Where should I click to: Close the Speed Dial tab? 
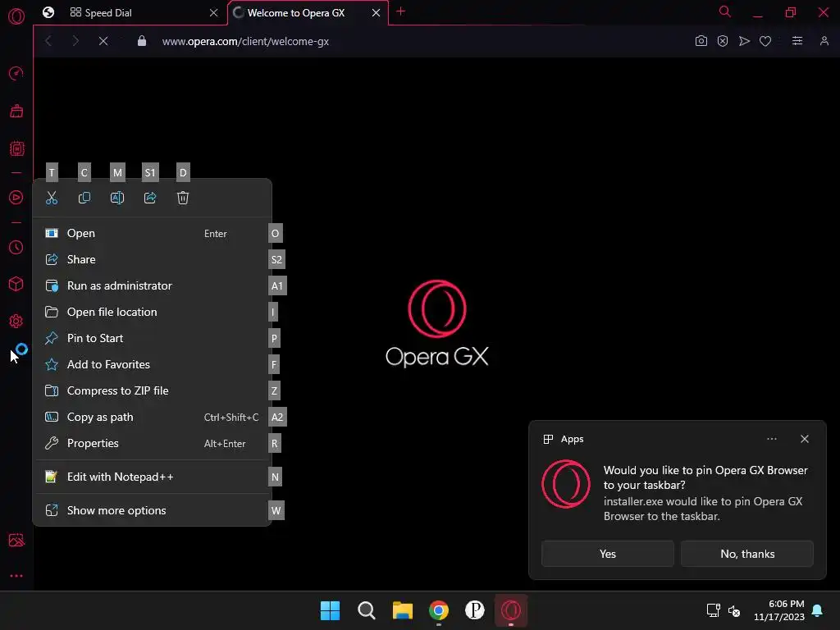pos(214,12)
